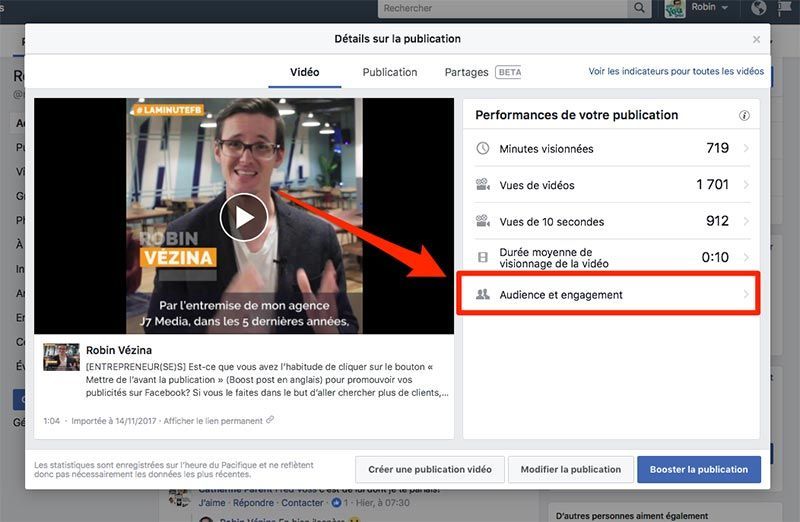800x522 pixels.
Task: Click Créer une publication vidéo button
Action: tap(430, 469)
